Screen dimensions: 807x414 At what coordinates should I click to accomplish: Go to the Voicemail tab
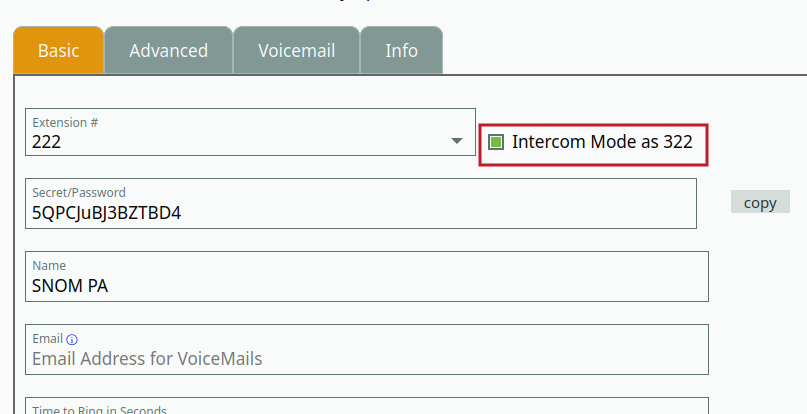296,50
